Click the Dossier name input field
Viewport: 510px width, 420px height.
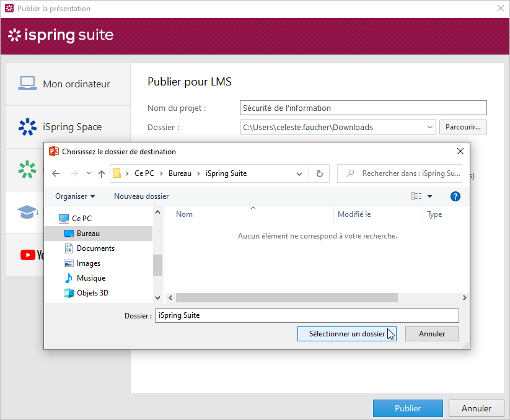[x=306, y=315]
